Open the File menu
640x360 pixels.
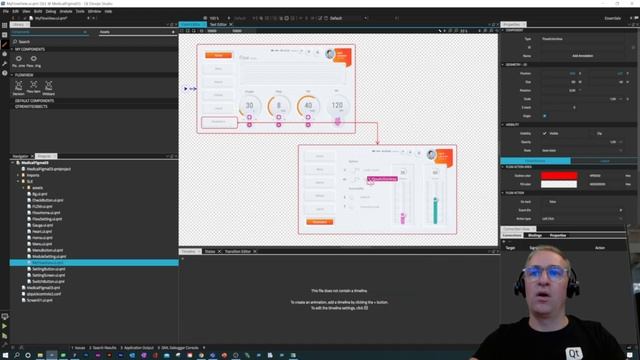[6, 11]
